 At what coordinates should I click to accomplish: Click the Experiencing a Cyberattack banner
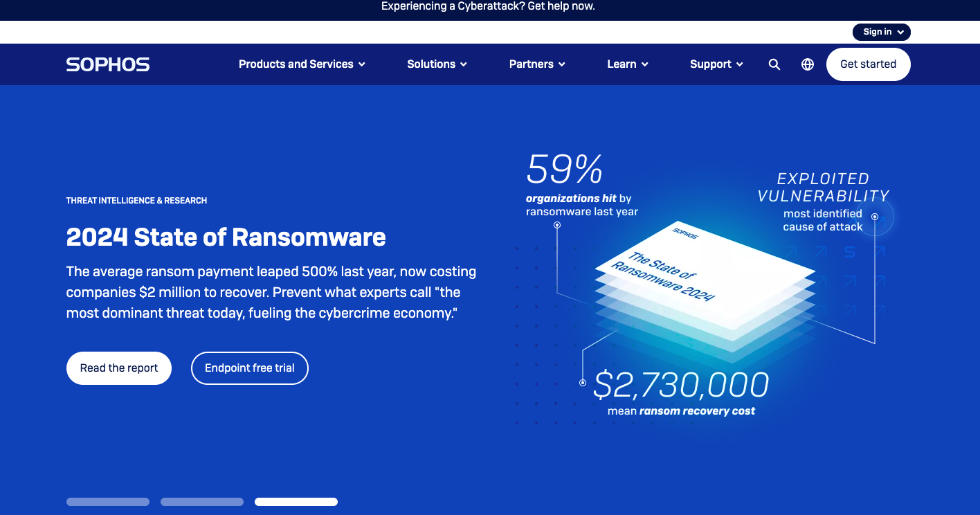489,7
